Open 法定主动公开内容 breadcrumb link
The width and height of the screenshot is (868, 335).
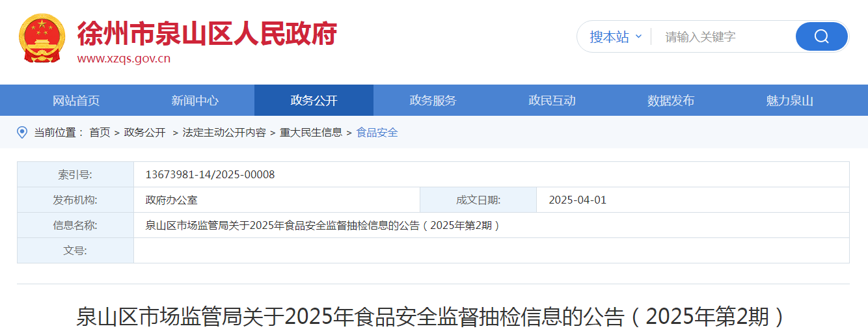224,132
